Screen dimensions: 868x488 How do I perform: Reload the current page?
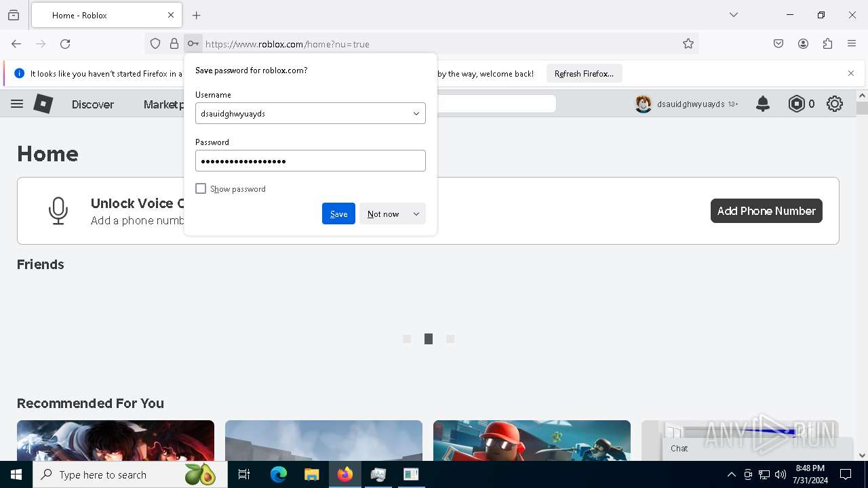65,44
